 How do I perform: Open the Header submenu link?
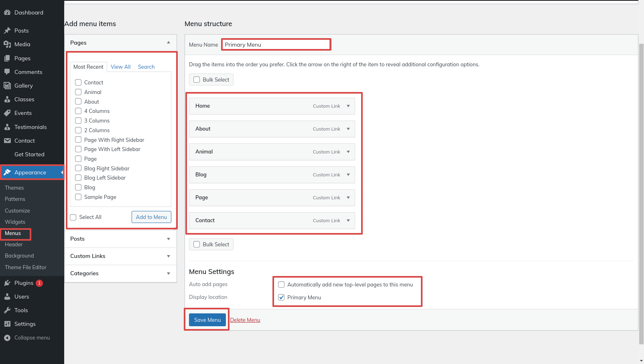click(x=14, y=244)
